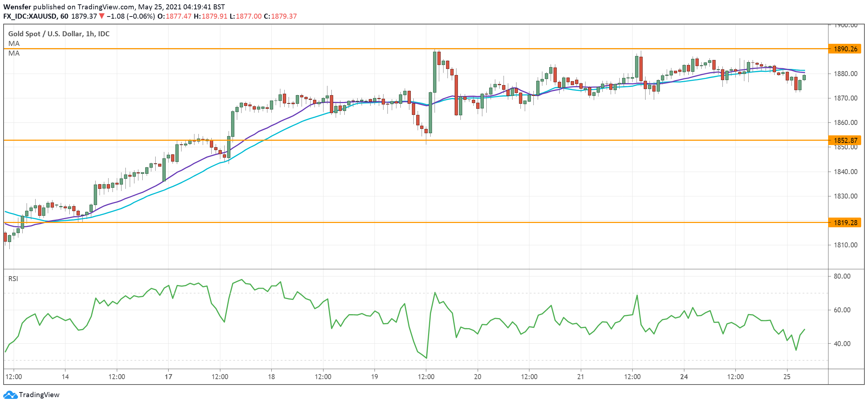Screen dimensions: 868x405
Task: Click the TradingView text beside the logo
Action: click(39, 395)
